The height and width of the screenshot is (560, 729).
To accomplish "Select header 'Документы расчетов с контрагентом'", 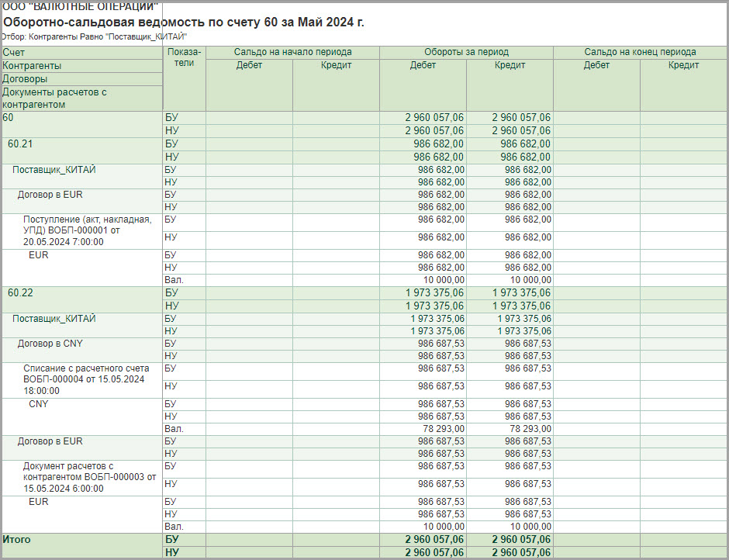I will click(82, 99).
